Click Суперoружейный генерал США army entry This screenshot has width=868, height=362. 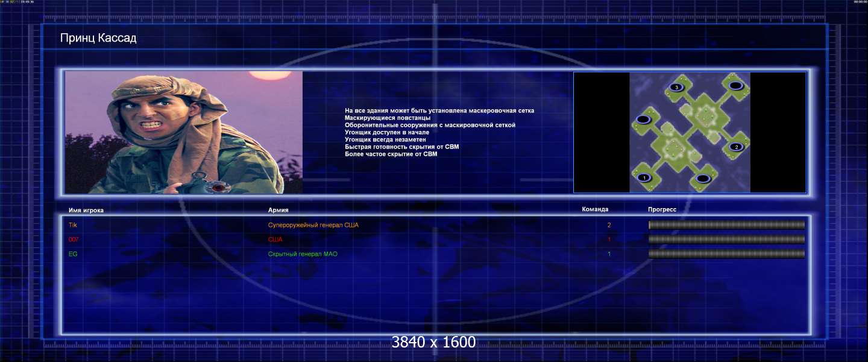(313, 225)
